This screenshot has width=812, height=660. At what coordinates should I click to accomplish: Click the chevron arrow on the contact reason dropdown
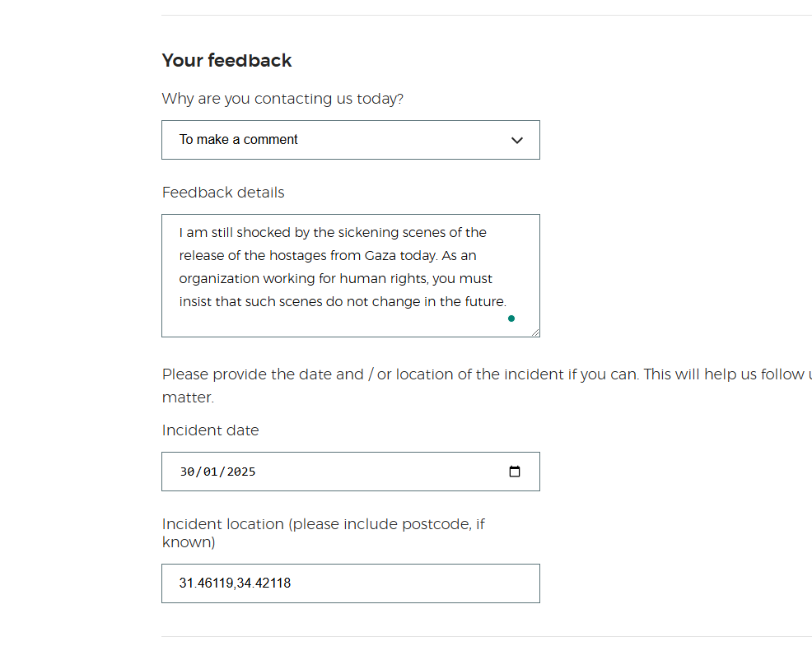(x=517, y=140)
